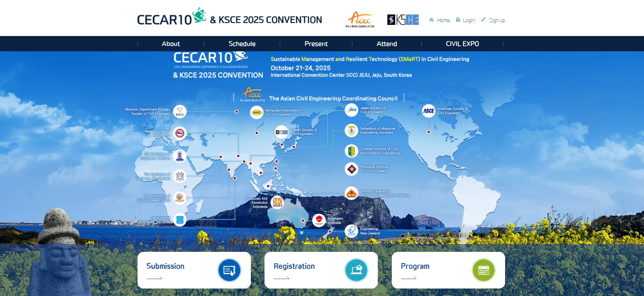Open the Present menu

coord(316,44)
